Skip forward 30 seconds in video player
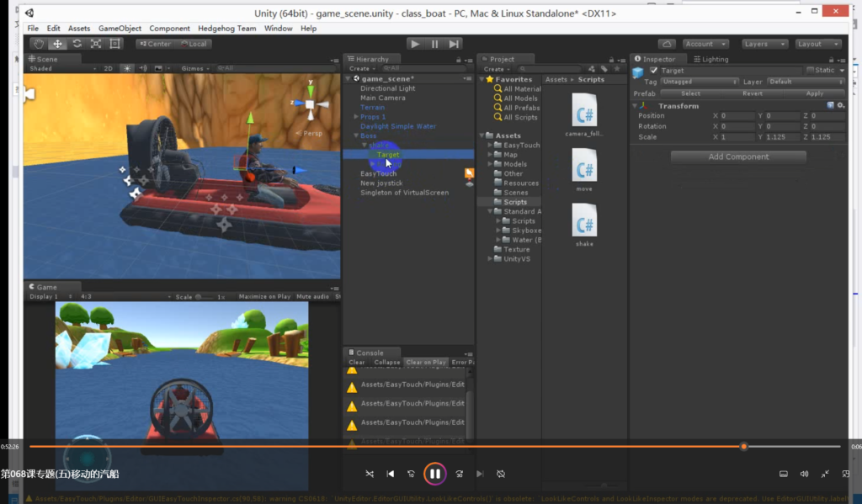This screenshot has height=504, width=862. coord(459,474)
